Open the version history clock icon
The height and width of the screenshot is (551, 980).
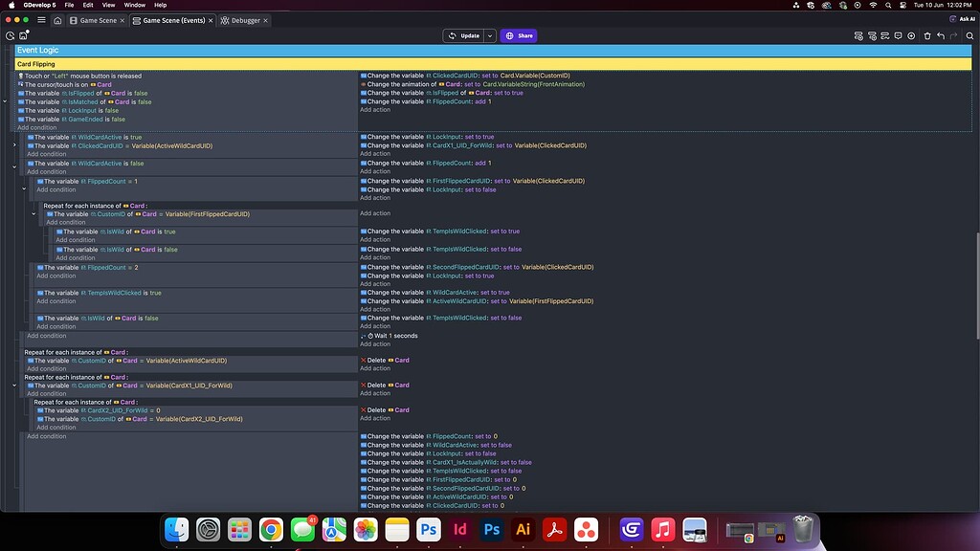coord(10,35)
